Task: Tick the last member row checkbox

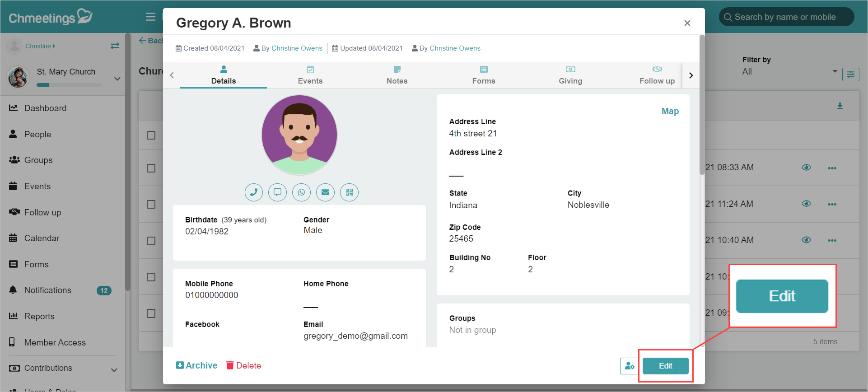Action: tap(151, 313)
